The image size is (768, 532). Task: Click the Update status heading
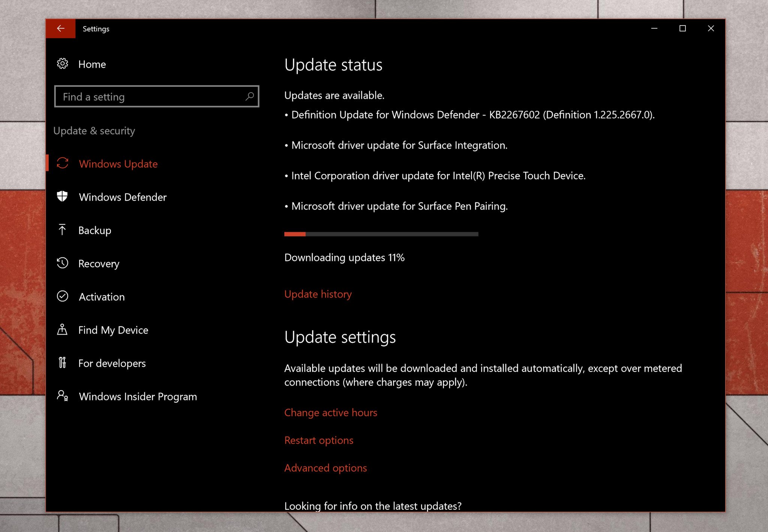pyautogui.click(x=333, y=65)
